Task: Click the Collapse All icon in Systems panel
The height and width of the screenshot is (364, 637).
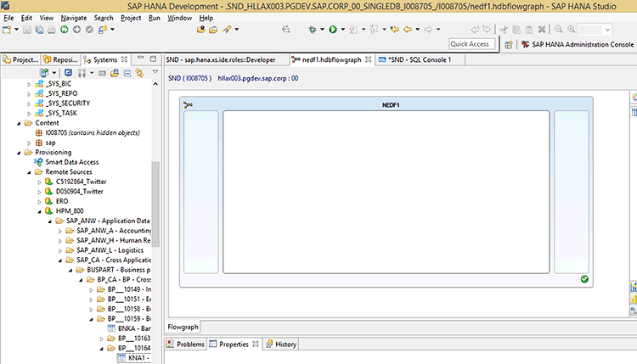Action: point(127,73)
